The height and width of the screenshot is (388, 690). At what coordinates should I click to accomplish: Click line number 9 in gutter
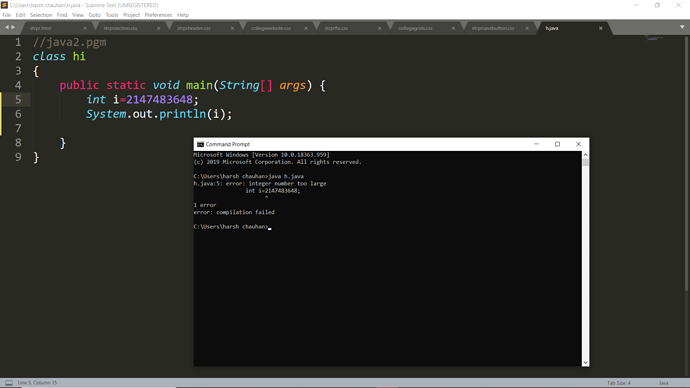[x=18, y=157]
